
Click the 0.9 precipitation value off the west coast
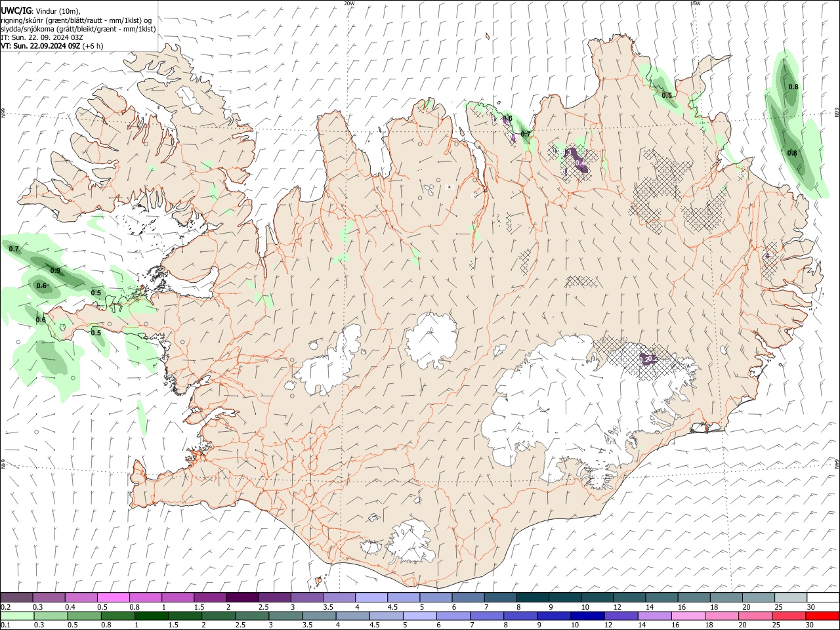pyautogui.click(x=55, y=270)
